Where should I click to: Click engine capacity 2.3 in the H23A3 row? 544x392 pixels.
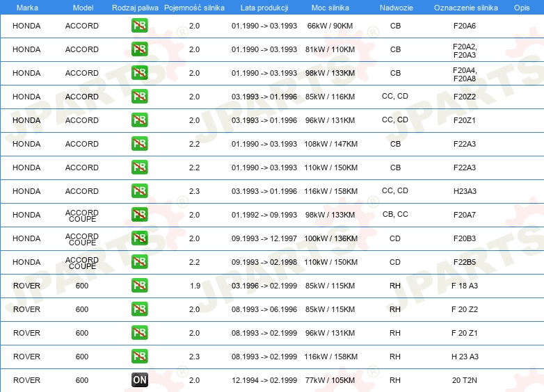[x=194, y=191]
